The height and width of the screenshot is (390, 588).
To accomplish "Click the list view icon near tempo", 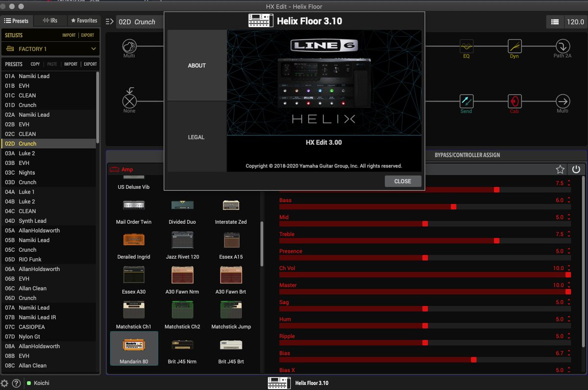I will point(555,22).
